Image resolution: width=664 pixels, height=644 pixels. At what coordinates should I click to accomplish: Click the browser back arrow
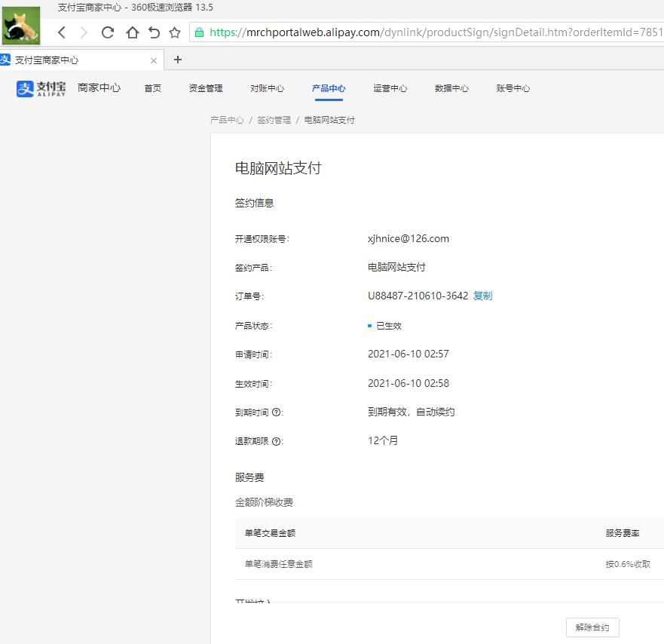[62, 32]
